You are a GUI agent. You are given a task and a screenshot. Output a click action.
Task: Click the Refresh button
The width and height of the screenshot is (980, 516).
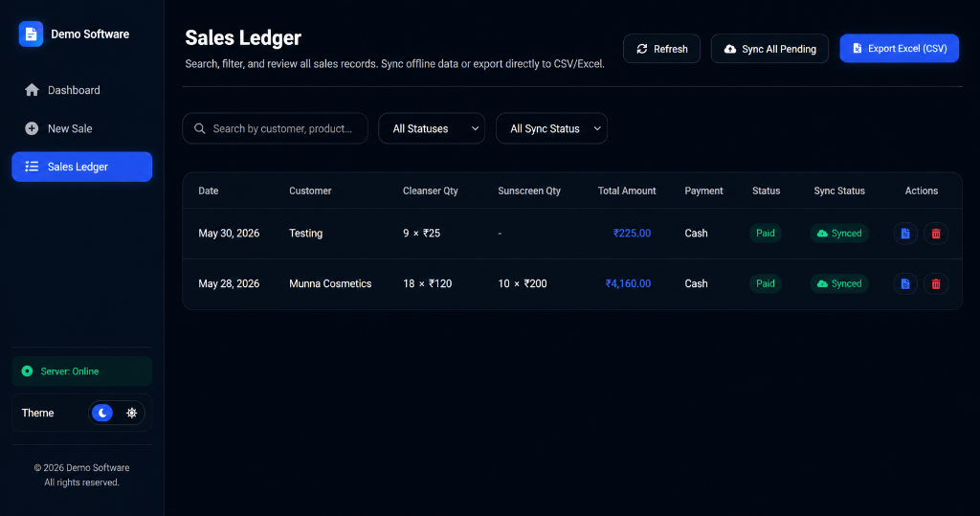[x=661, y=49]
